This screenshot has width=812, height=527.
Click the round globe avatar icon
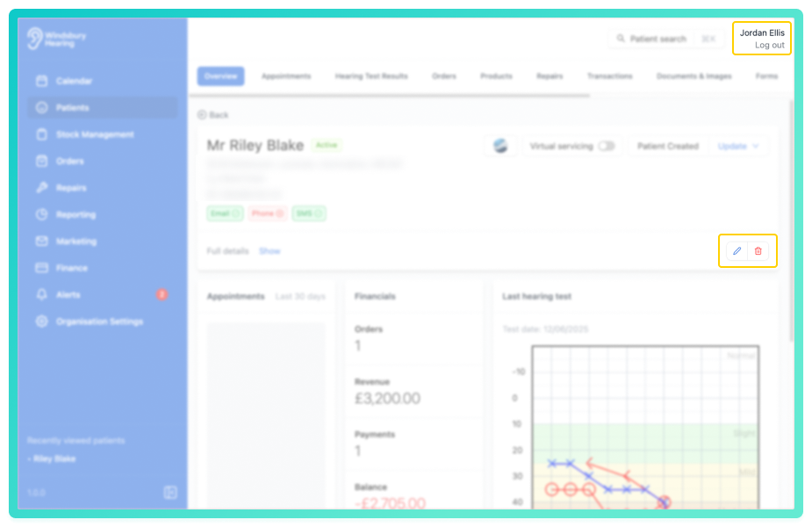coord(500,146)
